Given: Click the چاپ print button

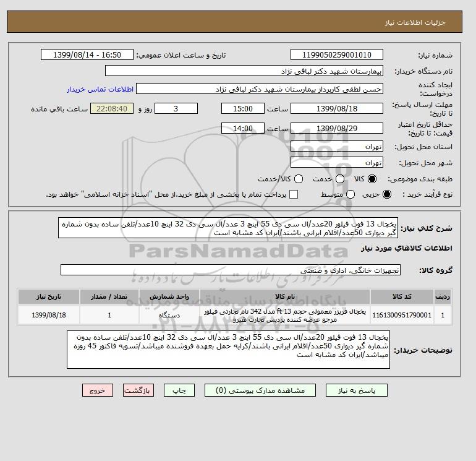Looking at the screenshot, I should click(179, 390).
